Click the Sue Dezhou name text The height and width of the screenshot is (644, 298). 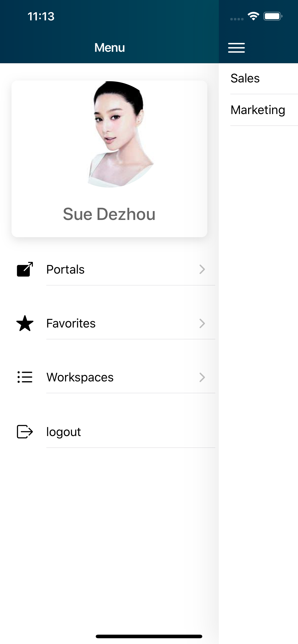coord(109,214)
